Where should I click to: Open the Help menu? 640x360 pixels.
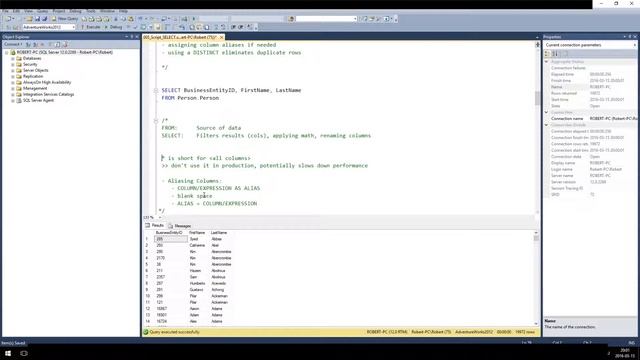[x=123, y=11]
